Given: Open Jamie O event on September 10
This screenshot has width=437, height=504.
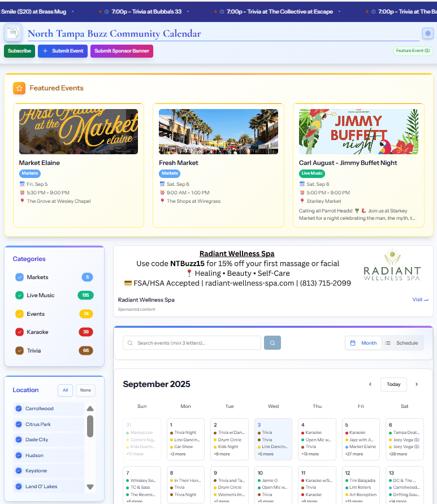Looking at the screenshot, I should (x=267, y=480).
